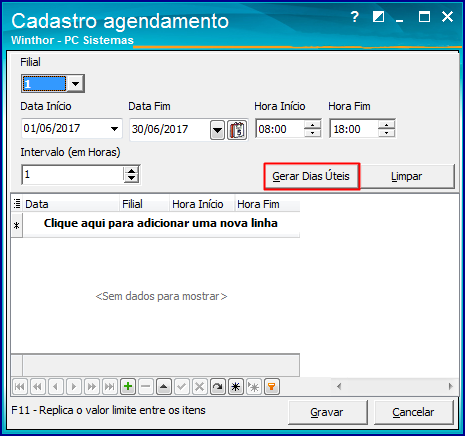Sort by Hora Início column header

click(x=202, y=204)
